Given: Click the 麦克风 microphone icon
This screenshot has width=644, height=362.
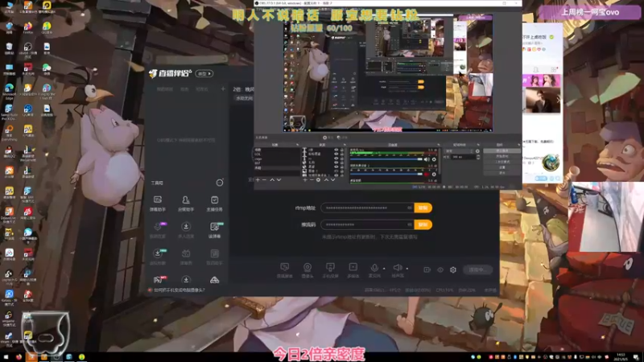Looking at the screenshot, I should coord(374,268).
